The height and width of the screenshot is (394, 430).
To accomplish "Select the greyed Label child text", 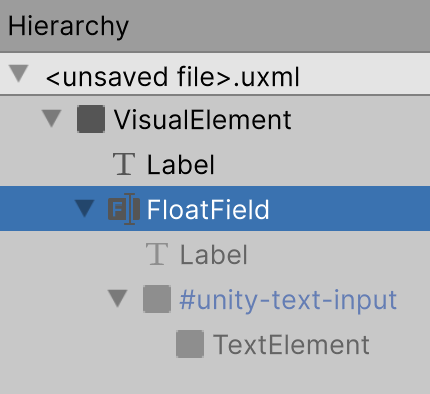I will click(214, 255).
